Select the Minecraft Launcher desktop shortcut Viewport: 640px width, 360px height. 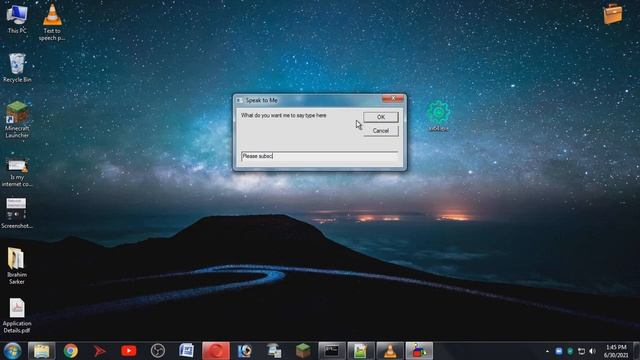17,120
